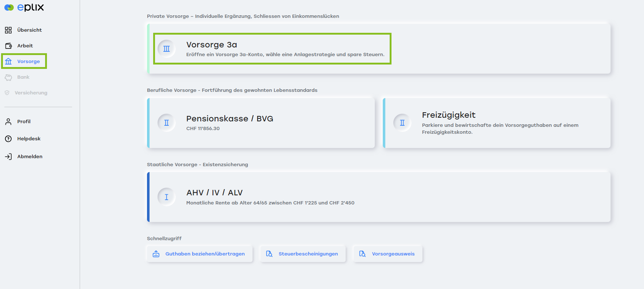The width and height of the screenshot is (644, 289).
Task: Click the Versicherung shield icon
Action: [7, 93]
